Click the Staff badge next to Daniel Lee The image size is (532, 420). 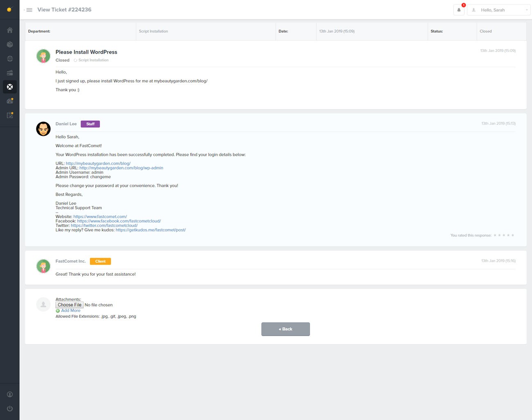90,124
